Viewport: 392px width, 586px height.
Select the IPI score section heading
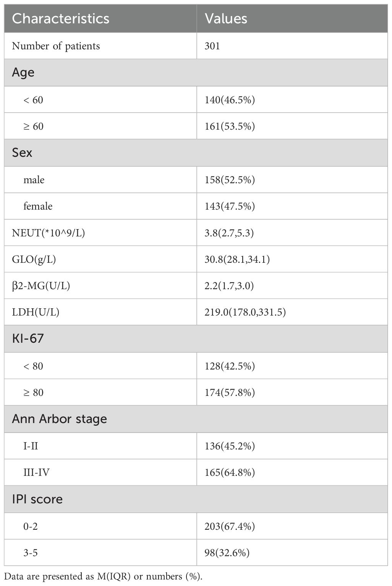pos(37,499)
